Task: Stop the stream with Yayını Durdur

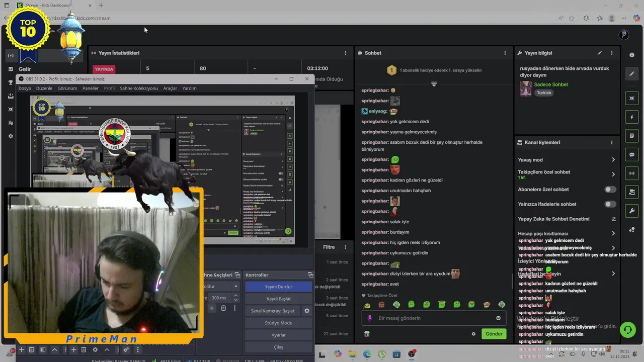Action: (x=278, y=287)
